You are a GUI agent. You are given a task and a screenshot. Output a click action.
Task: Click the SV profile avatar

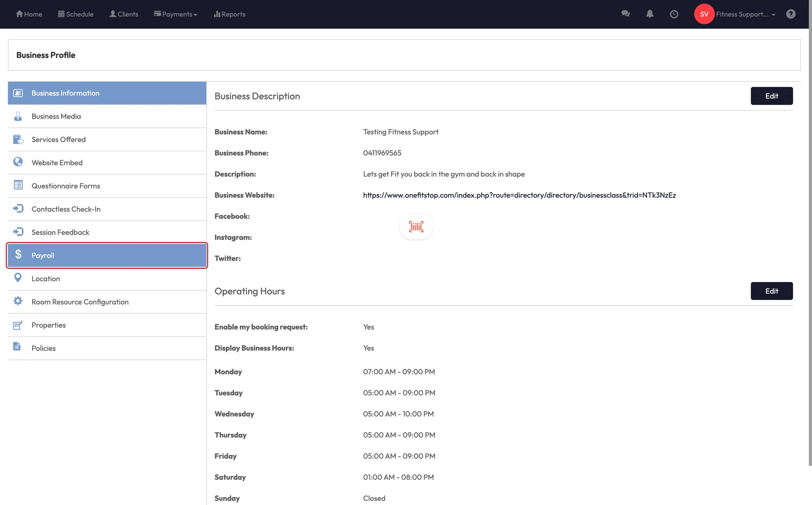(x=704, y=14)
